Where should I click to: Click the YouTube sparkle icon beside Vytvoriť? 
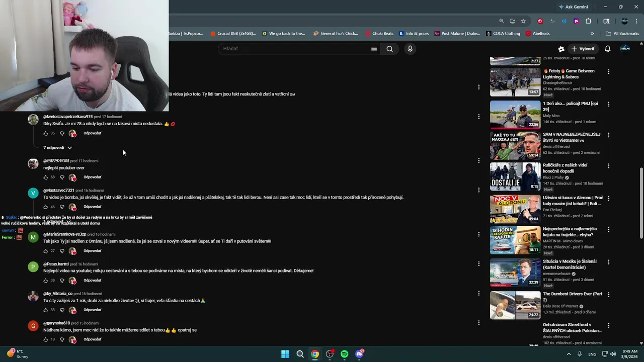pyautogui.click(x=561, y=49)
